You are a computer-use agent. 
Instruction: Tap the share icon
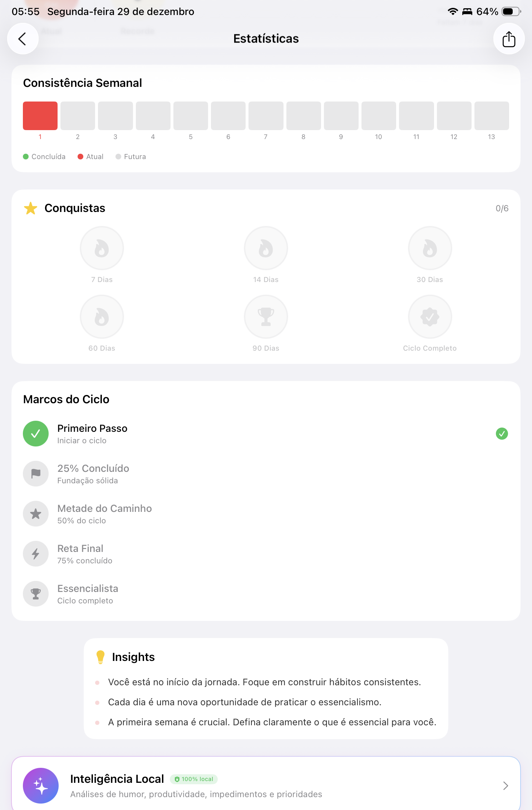tap(509, 39)
